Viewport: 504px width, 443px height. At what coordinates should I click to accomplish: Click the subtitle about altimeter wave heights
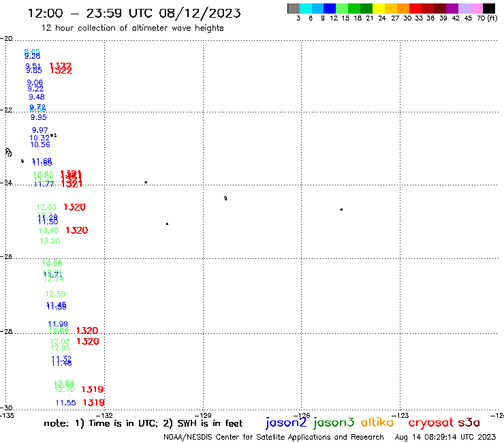click(x=132, y=28)
